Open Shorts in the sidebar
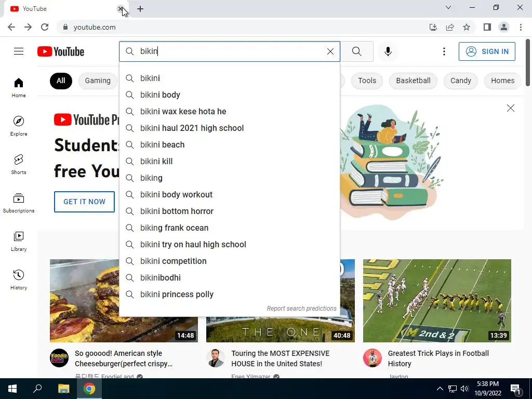 tap(19, 164)
